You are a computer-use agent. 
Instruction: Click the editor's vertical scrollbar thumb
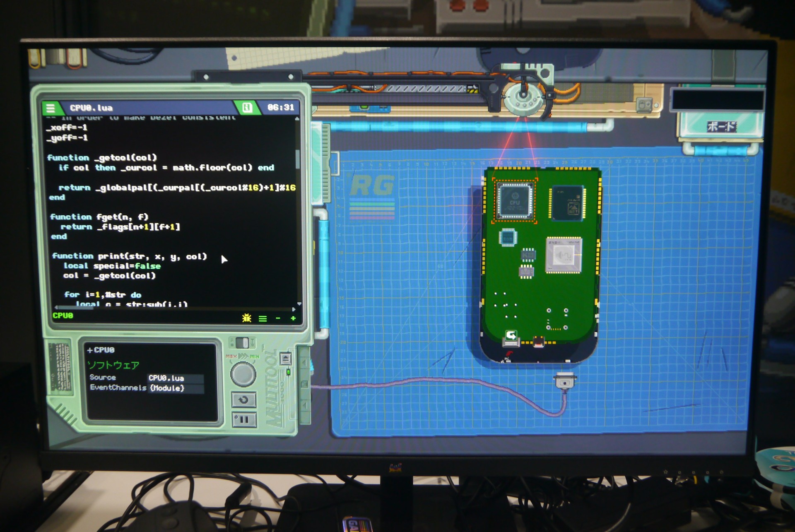pyautogui.click(x=297, y=159)
